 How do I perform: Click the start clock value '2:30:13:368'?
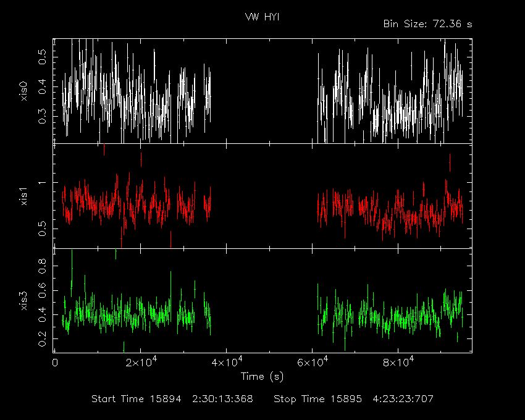click(222, 399)
